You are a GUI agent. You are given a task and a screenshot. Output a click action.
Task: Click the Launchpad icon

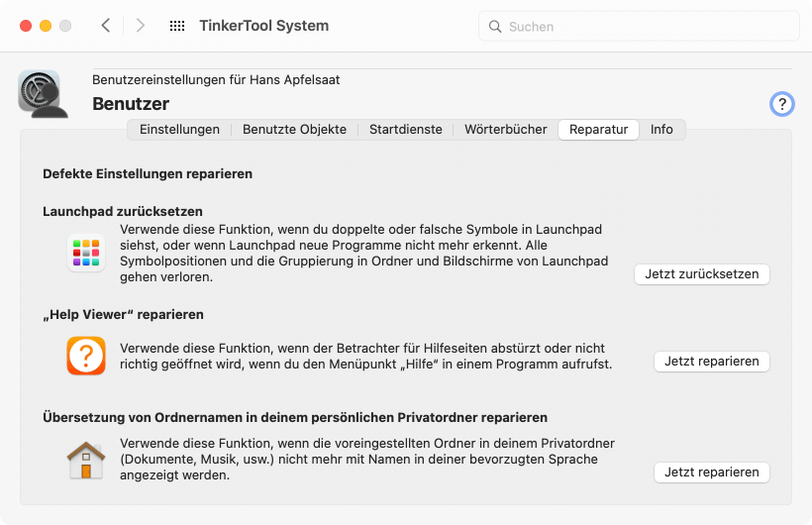(86, 253)
